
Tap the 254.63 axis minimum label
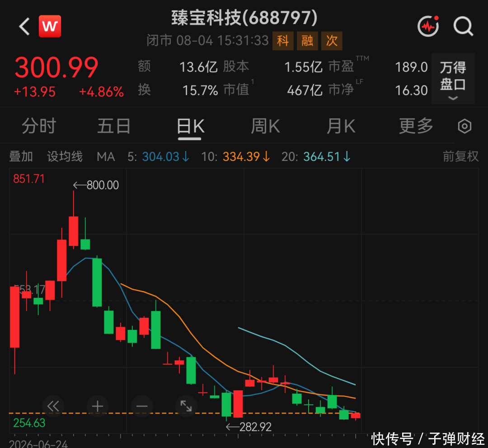[29, 423]
